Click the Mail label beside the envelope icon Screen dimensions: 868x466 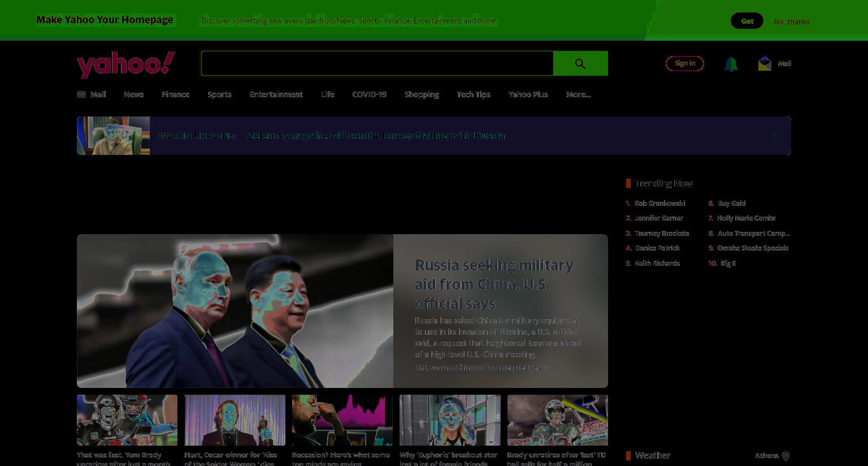click(x=784, y=64)
